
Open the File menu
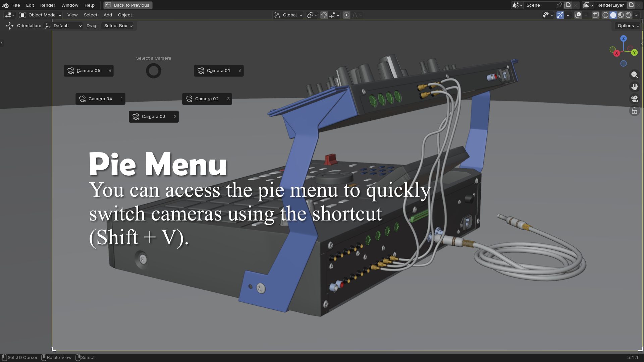click(x=16, y=5)
